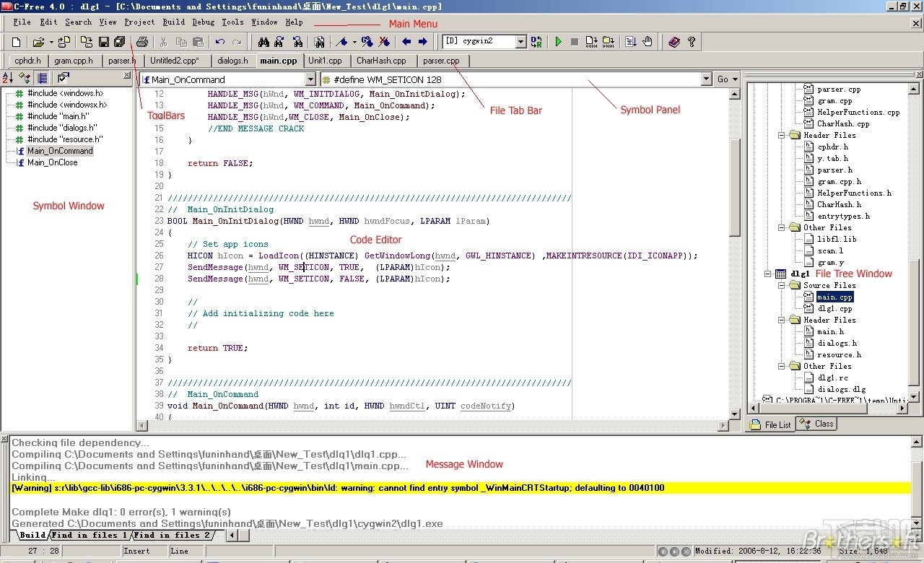Click the code editor vertical scrollbar thumb
The image size is (924, 563).
click(734, 188)
